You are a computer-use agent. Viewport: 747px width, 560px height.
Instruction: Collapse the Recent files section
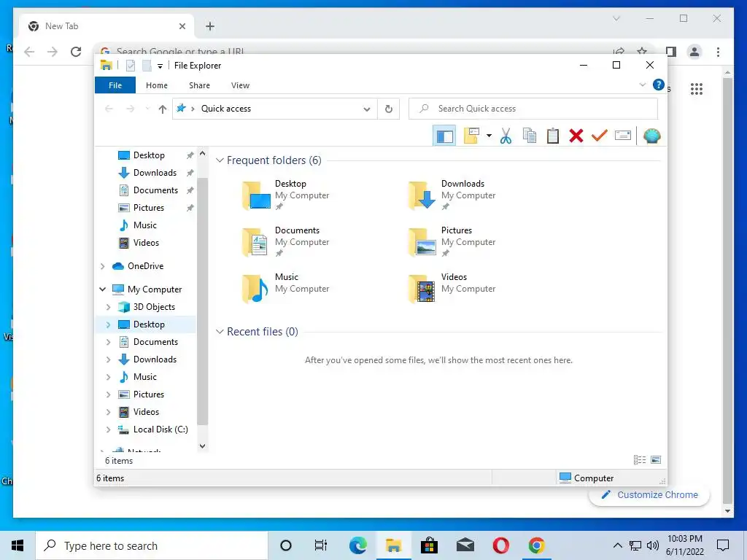[x=220, y=332]
